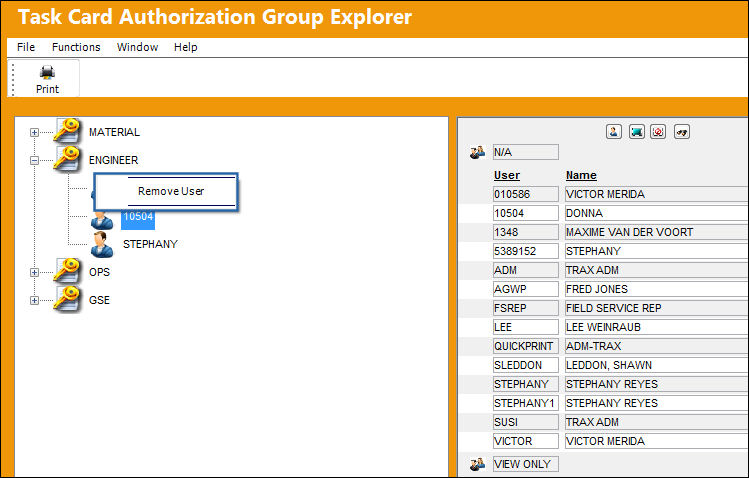Open the File menu
The image size is (749, 478).
[x=26, y=47]
